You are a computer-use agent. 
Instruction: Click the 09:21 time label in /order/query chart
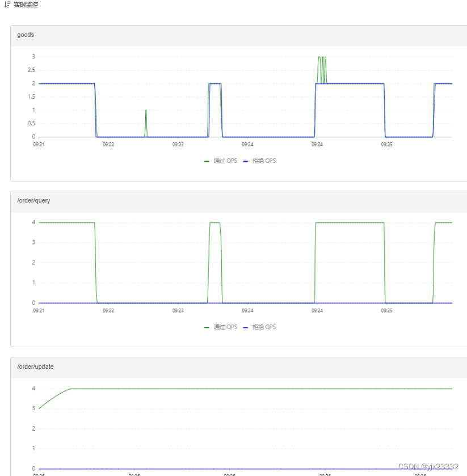coord(39,310)
